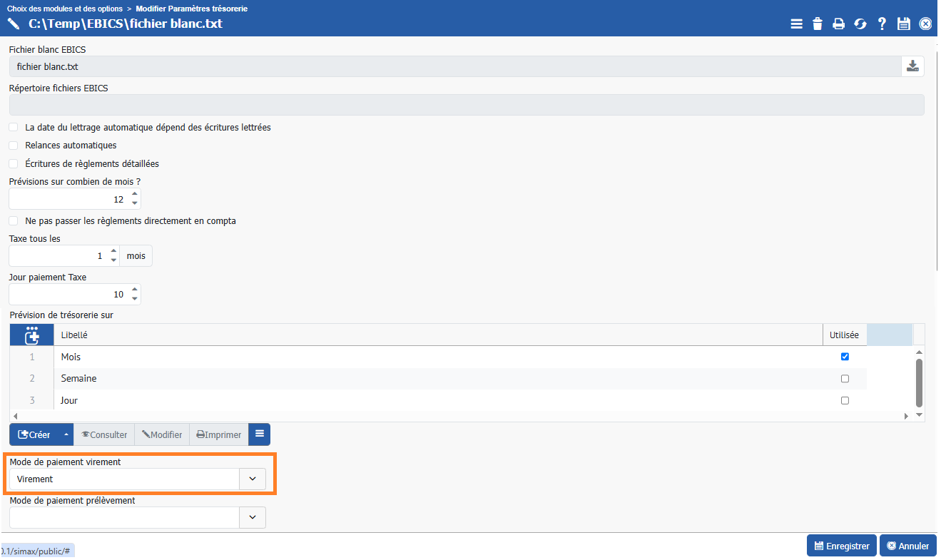Click the download icon for Fichier blanc EBICS
The width and height of the screenshot is (941, 560).
coord(912,66)
